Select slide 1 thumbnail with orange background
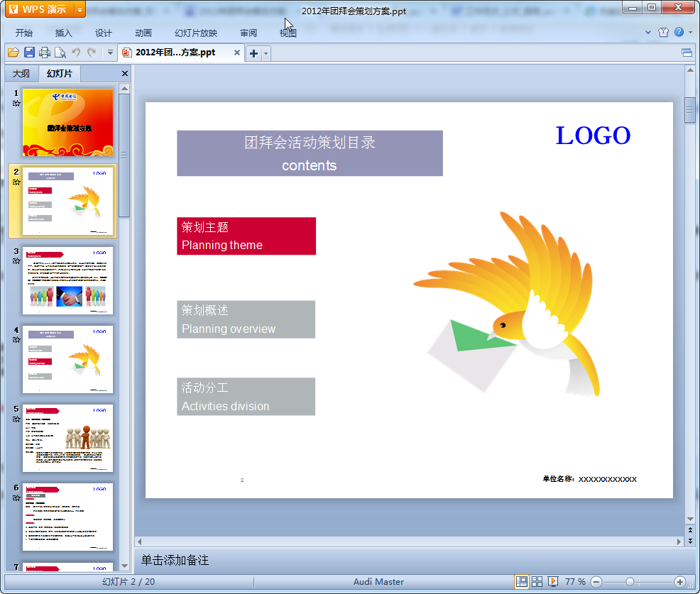The height and width of the screenshot is (594, 700). point(68,122)
